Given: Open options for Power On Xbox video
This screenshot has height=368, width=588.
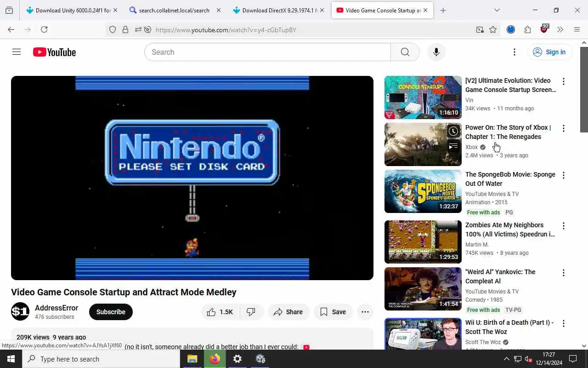Looking at the screenshot, I should (564, 128).
